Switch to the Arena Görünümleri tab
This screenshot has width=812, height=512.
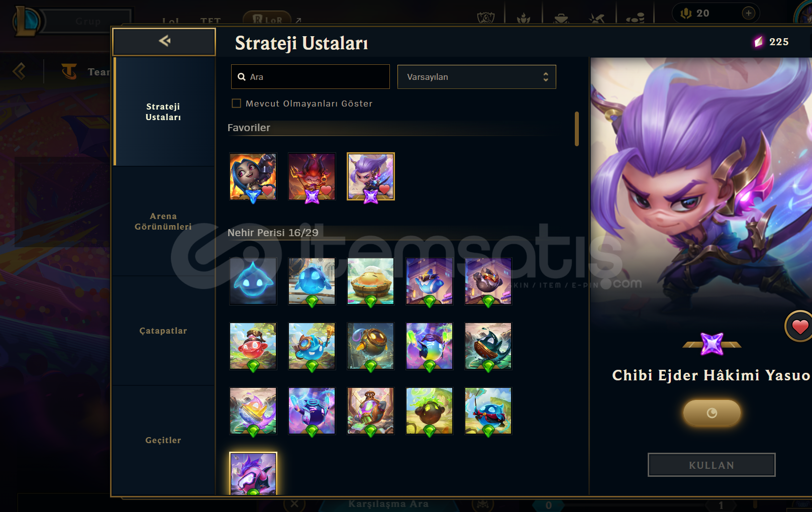click(x=163, y=221)
